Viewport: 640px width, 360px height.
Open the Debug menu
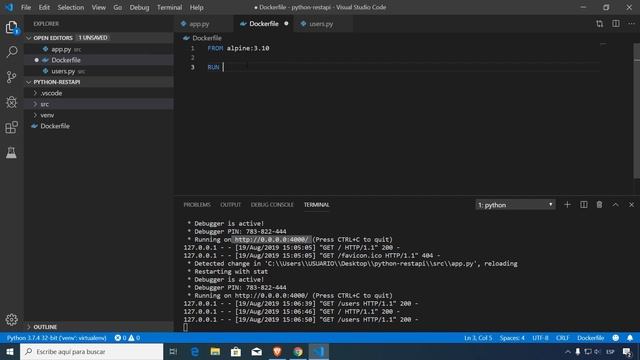click(x=139, y=7)
